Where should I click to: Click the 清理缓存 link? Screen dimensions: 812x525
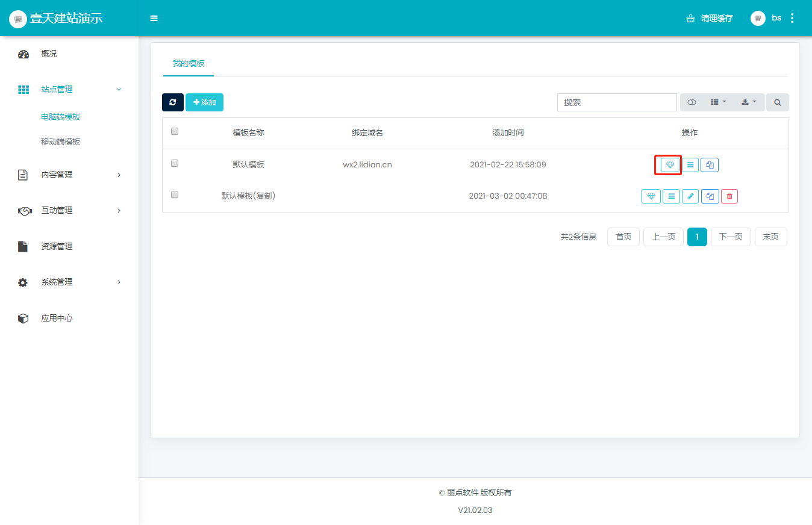tap(717, 19)
